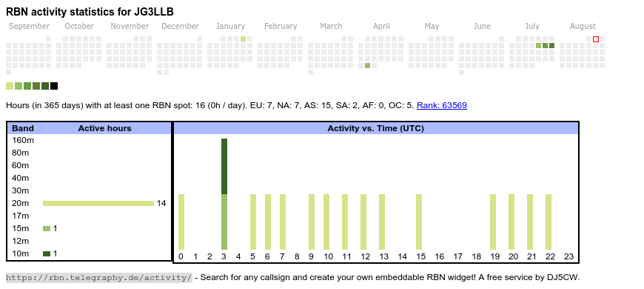Click the 60m band row label
The image size is (644, 289).
point(21,166)
